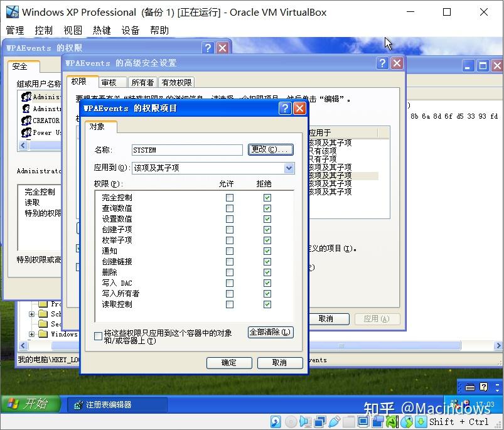Expand the Windows registry key node

tap(31, 333)
